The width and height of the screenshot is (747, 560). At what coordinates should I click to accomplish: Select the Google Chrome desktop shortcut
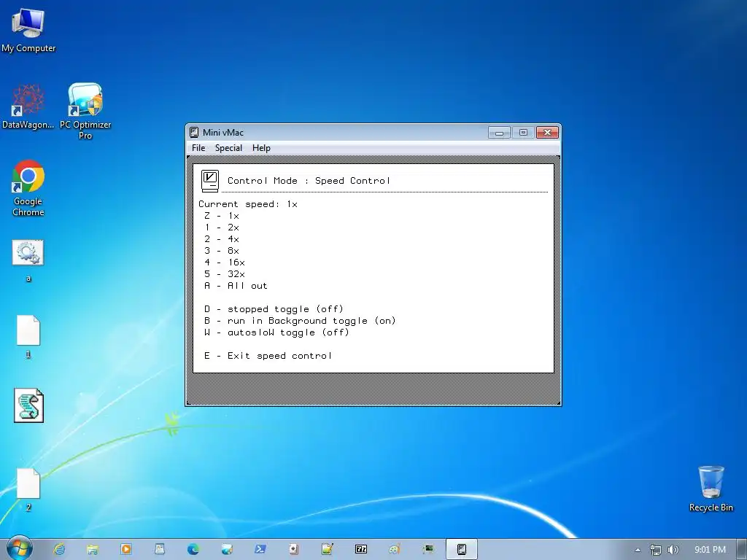28,189
